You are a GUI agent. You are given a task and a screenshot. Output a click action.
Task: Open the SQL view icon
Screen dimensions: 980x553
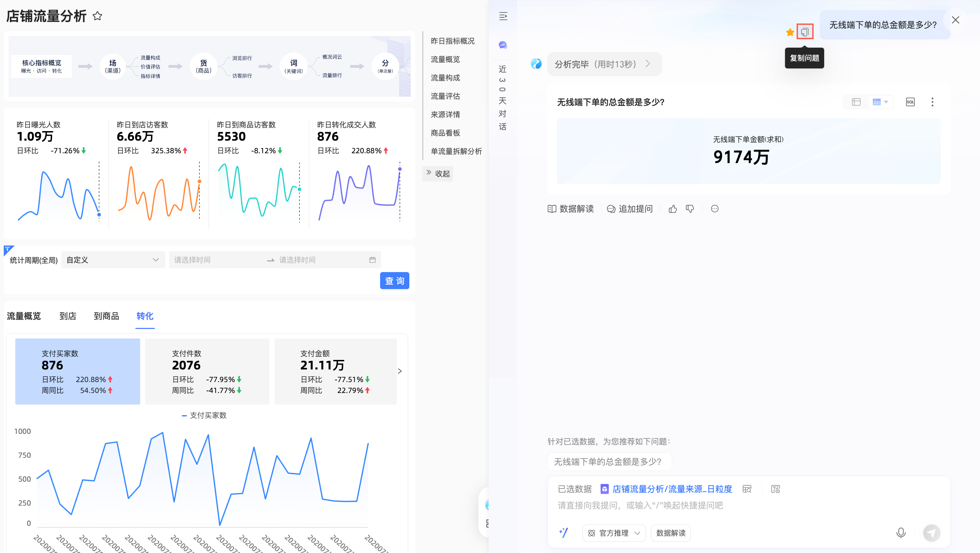coord(910,102)
